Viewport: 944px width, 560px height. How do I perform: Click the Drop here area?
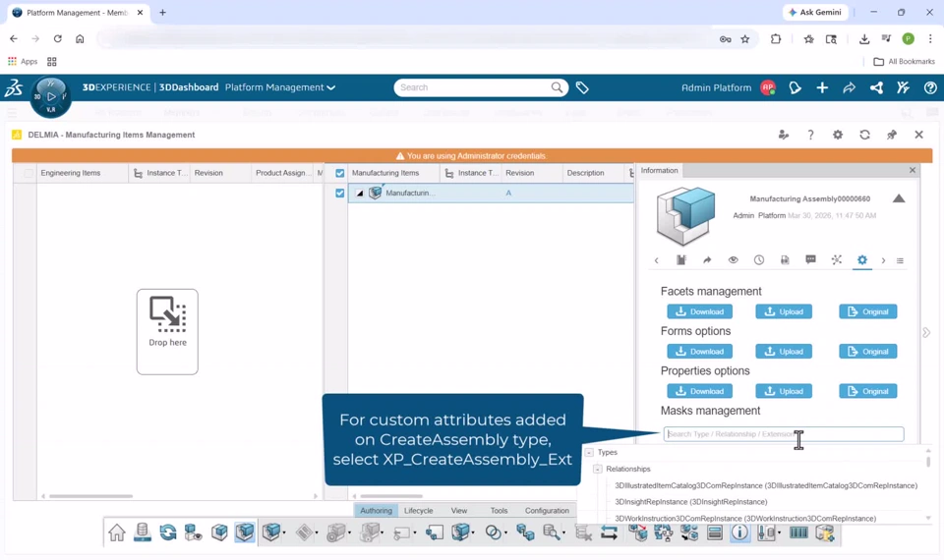point(167,331)
